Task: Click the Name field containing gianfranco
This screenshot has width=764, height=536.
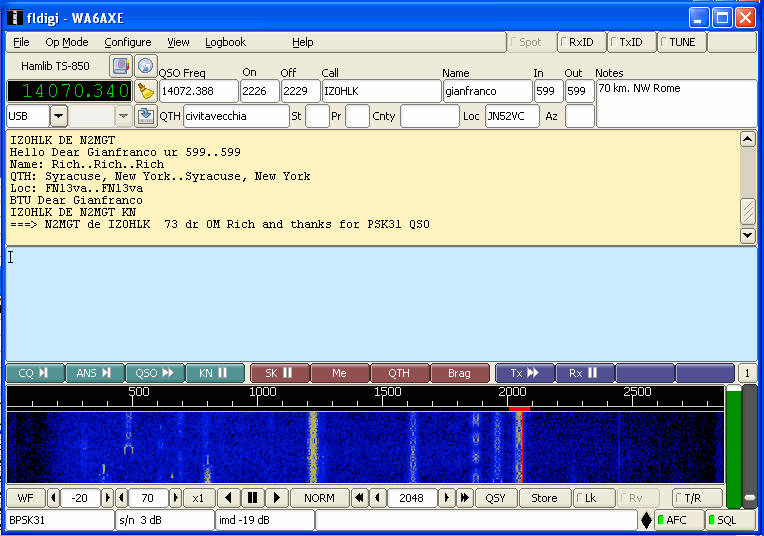Action: (488, 91)
